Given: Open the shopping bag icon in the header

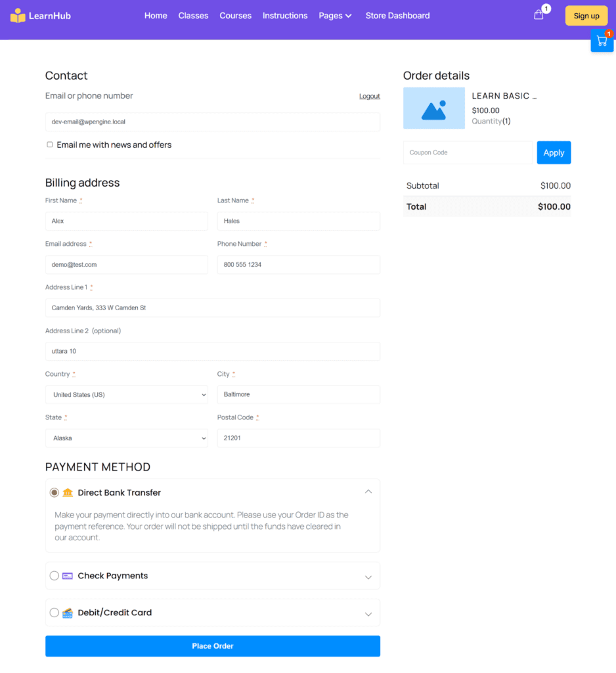Looking at the screenshot, I should tap(539, 14).
